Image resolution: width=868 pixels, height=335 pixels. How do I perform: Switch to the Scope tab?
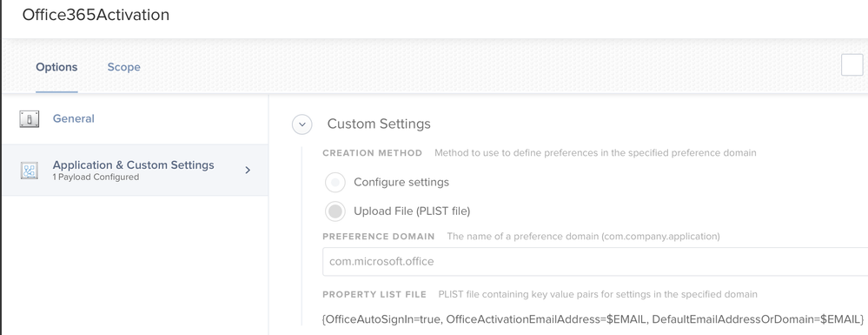click(x=123, y=67)
